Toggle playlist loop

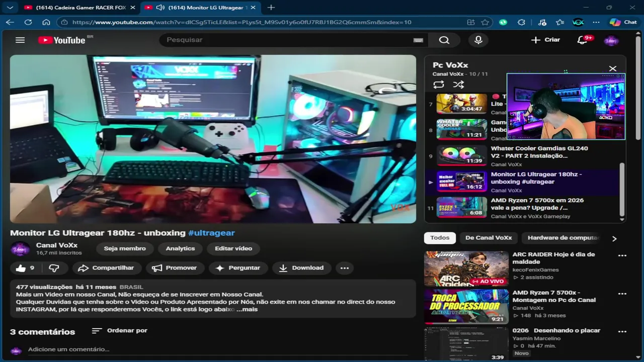(439, 84)
